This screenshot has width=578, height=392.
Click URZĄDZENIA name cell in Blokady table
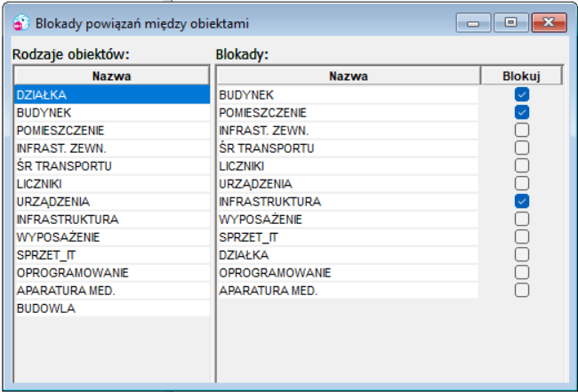tap(348, 183)
